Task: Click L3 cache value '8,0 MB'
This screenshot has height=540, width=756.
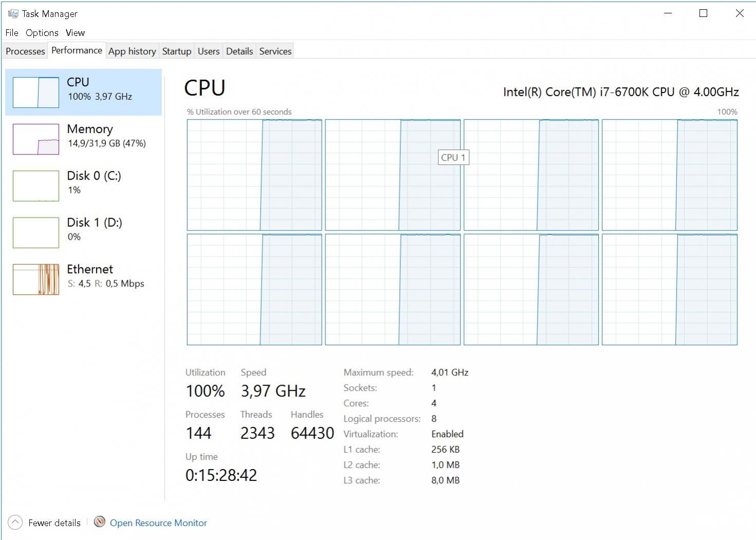Action: point(445,480)
